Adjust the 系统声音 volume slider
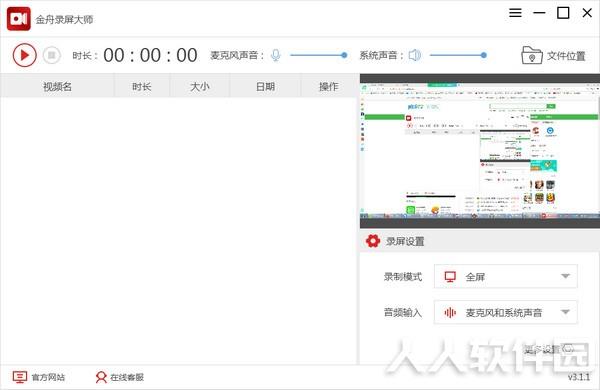This screenshot has width=600, height=390. pyautogui.click(x=458, y=55)
